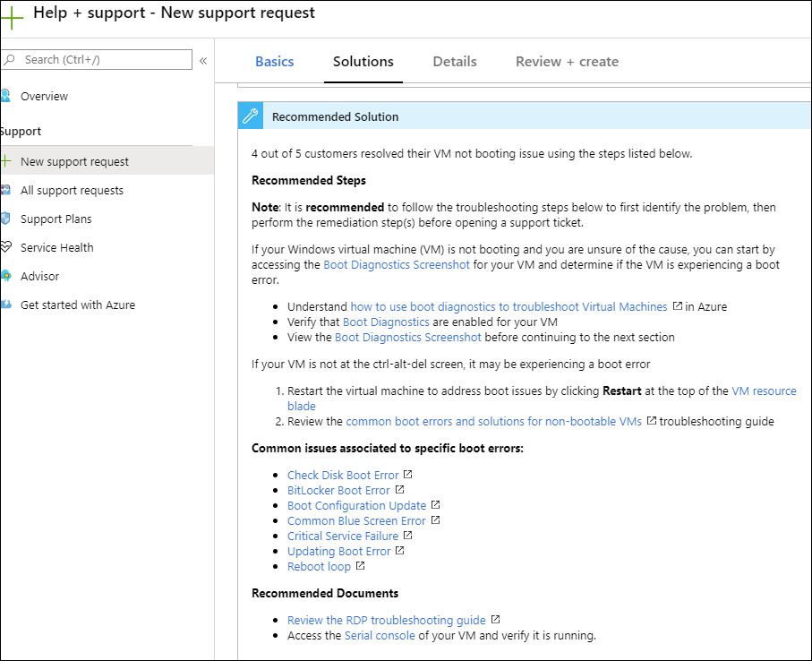
Task: Open Support Plans via its shield icon
Action: tap(9, 219)
